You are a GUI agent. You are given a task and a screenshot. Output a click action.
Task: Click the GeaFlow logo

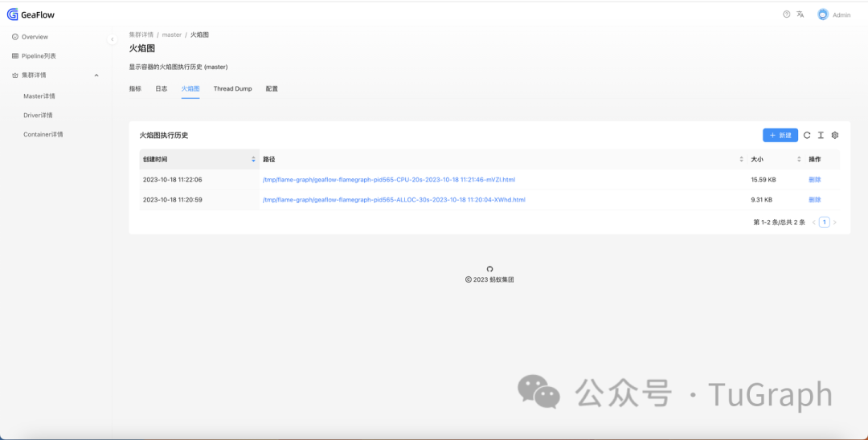[31, 15]
